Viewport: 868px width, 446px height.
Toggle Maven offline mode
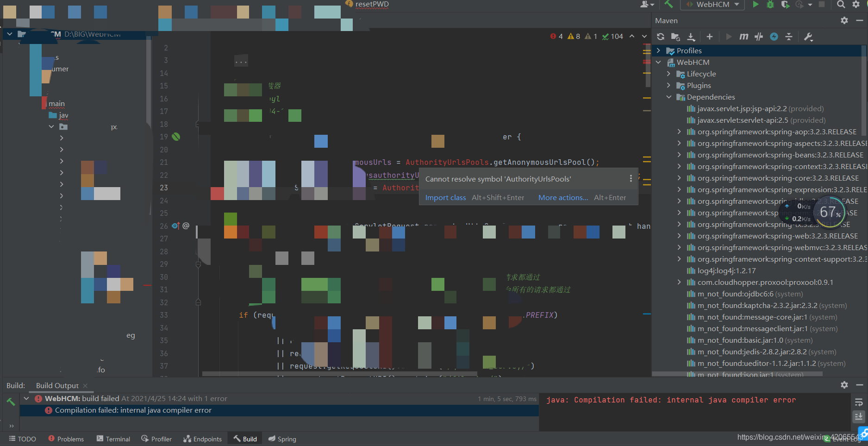pos(774,37)
